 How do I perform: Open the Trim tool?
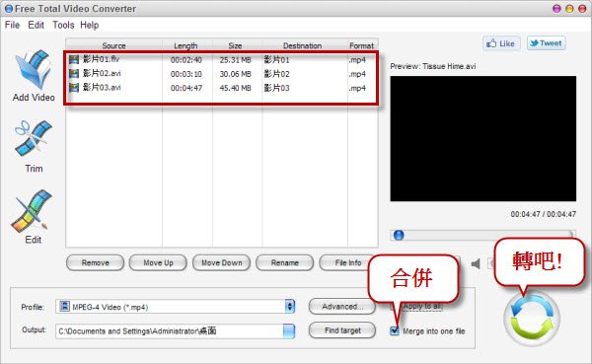[34, 138]
